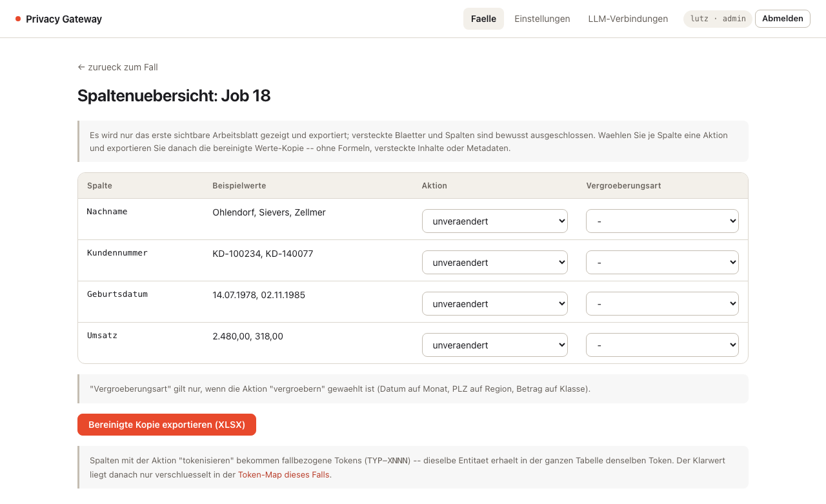Open the Aktion dropdown for Geburtsdatum
Viewport: 826px width, 504px height.
pos(495,303)
